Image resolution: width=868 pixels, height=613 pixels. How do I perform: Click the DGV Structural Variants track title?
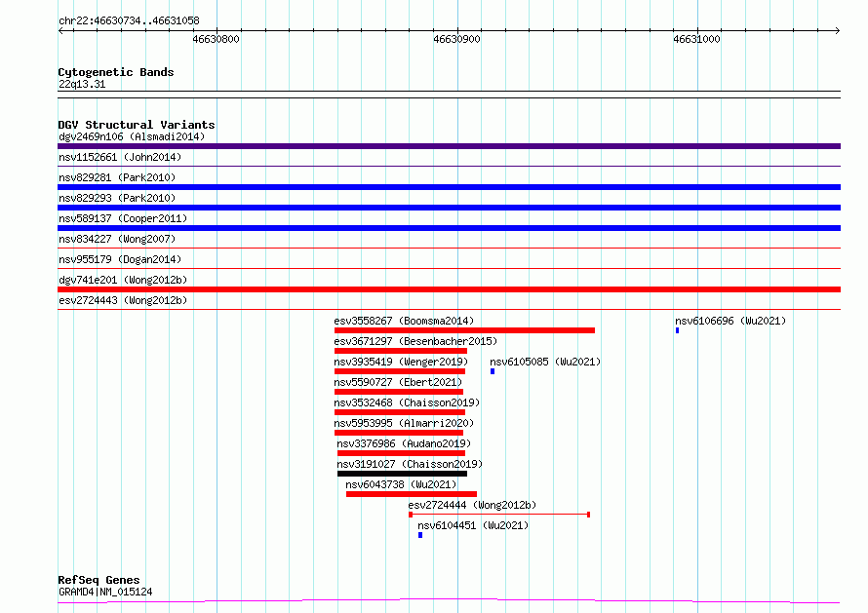[x=137, y=125]
